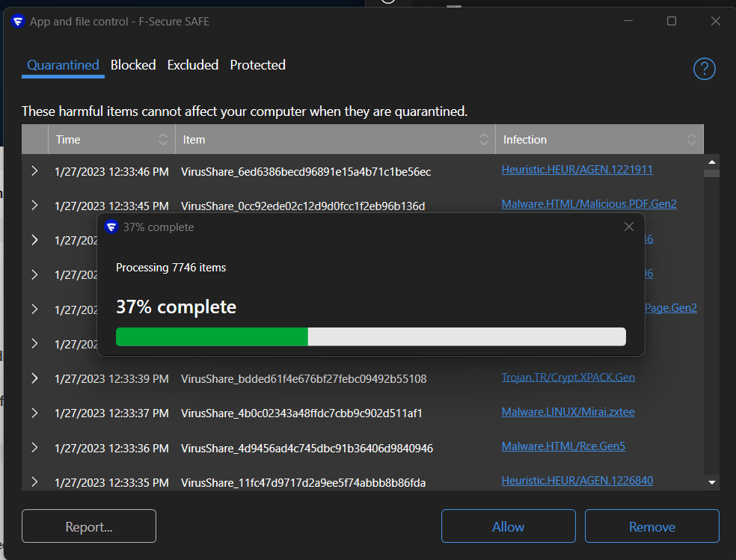Viewport: 736px width, 560px height.
Task: Expand the 12:33:37 PM quarantine row
Action: [x=34, y=413]
